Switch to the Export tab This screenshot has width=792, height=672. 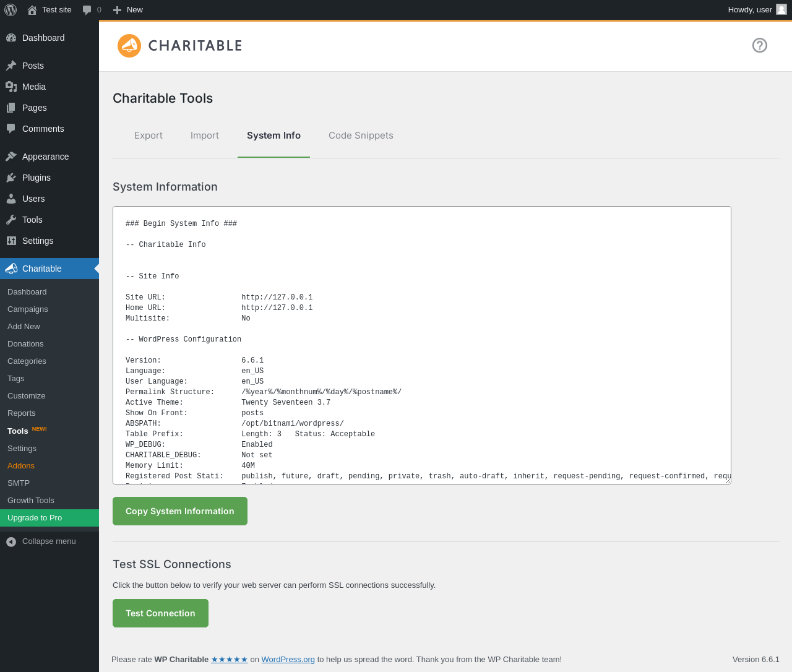(x=148, y=136)
